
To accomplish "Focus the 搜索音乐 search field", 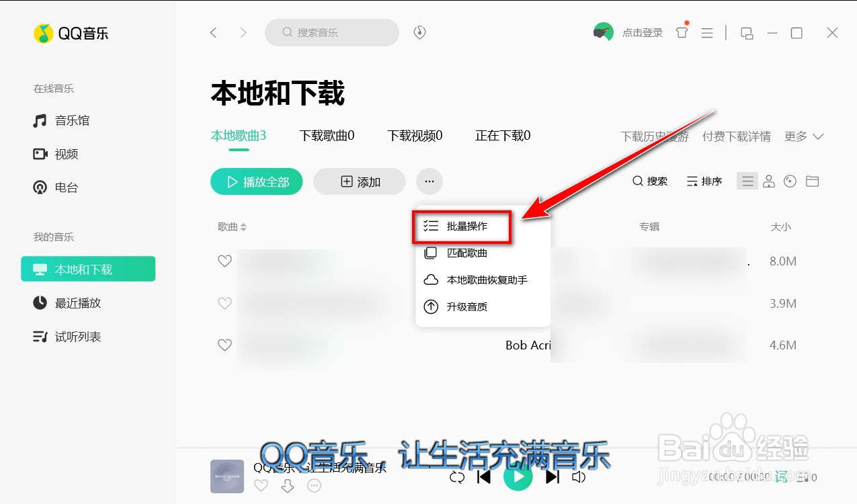I will (332, 32).
